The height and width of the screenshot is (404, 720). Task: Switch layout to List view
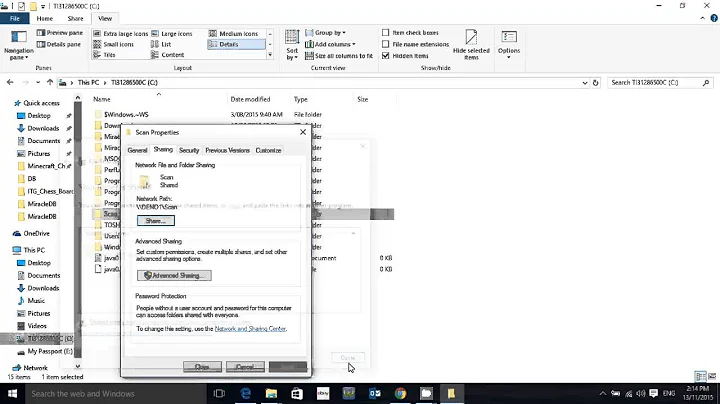point(161,44)
